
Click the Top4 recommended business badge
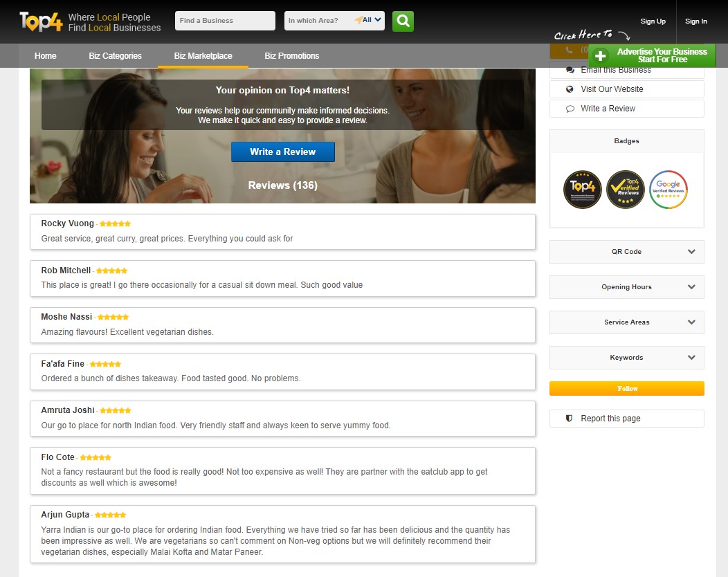pyautogui.click(x=582, y=190)
